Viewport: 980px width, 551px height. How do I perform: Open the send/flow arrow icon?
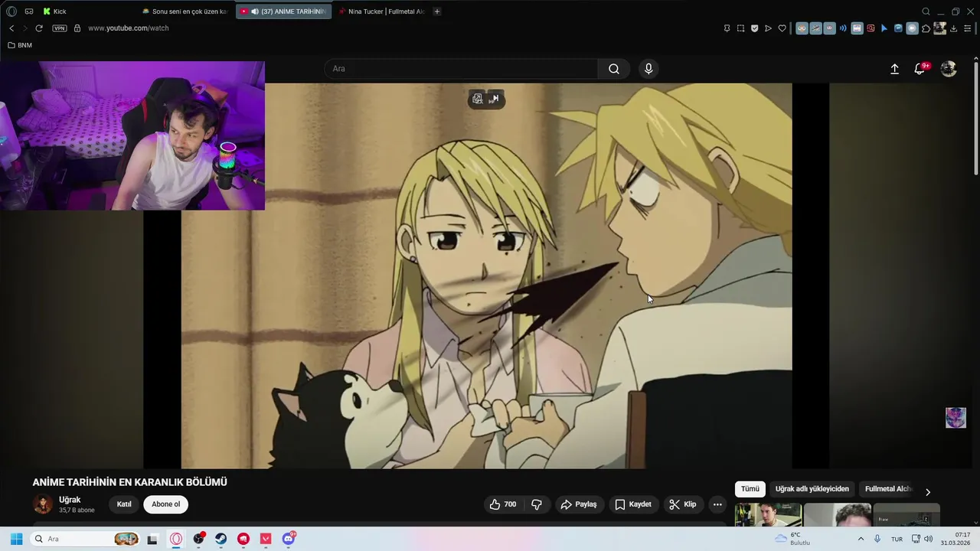(768, 28)
